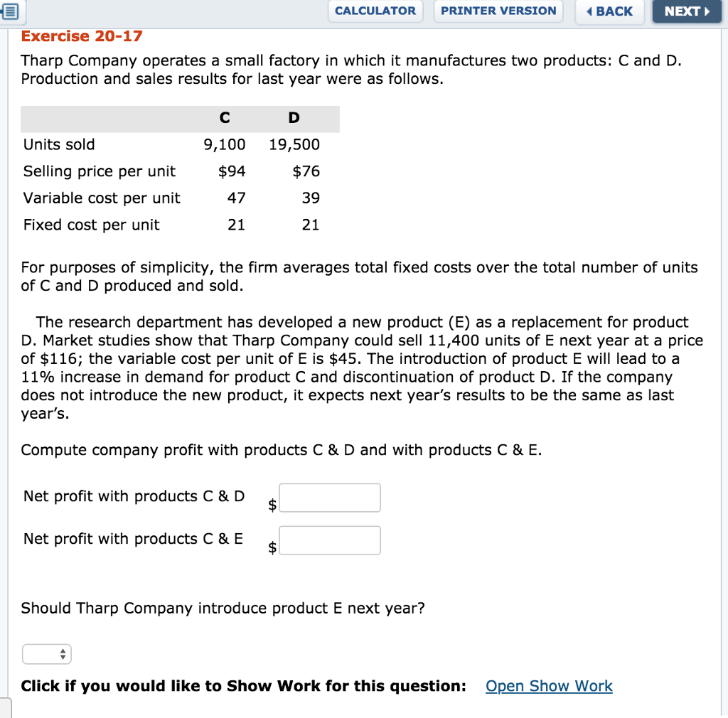Open the PRINTER VERSION of the exercise
This screenshot has height=718, width=728.
pyautogui.click(x=498, y=11)
